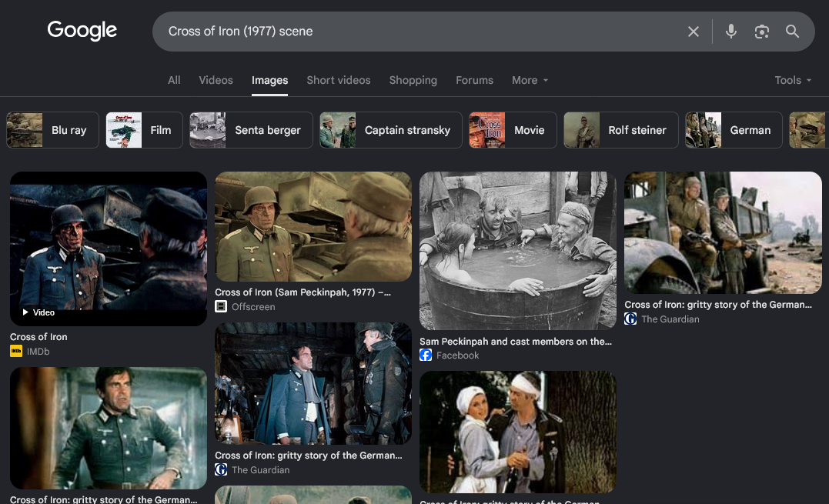This screenshot has width=829, height=504.
Task: Open the soldiers by truck thumbnail
Action: 723,232
